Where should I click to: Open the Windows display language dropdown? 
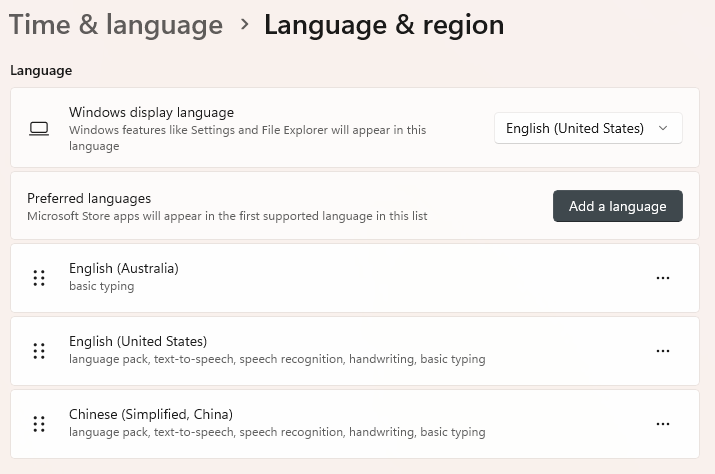pyautogui.click(x=587, y=128)
